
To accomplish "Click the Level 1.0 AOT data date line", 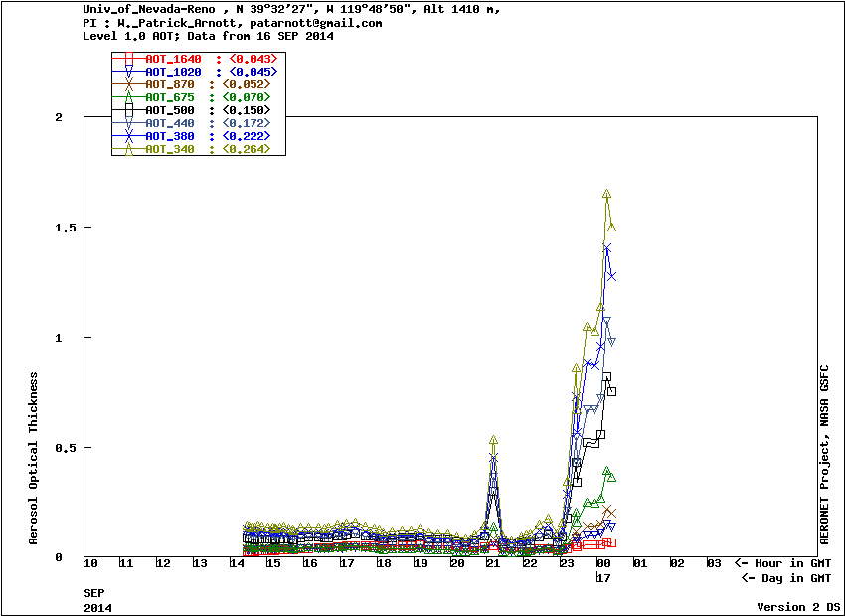I will [209, 37].
